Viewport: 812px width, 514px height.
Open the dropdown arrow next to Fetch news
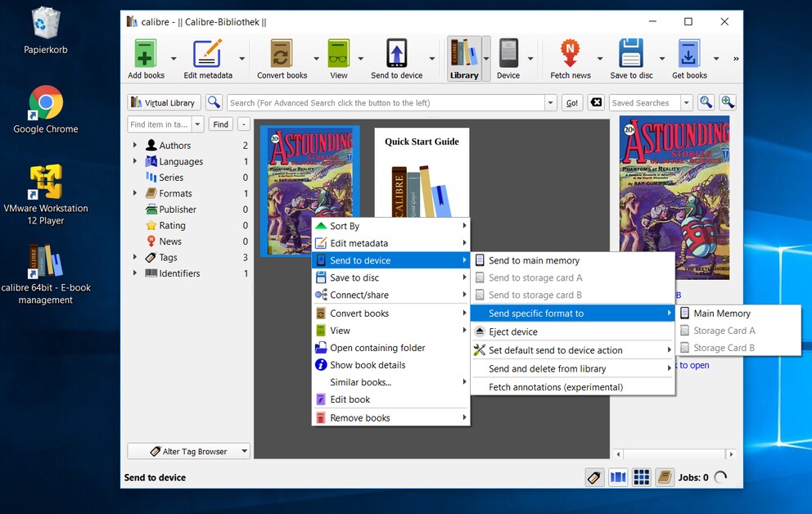[x=600, y=58]
